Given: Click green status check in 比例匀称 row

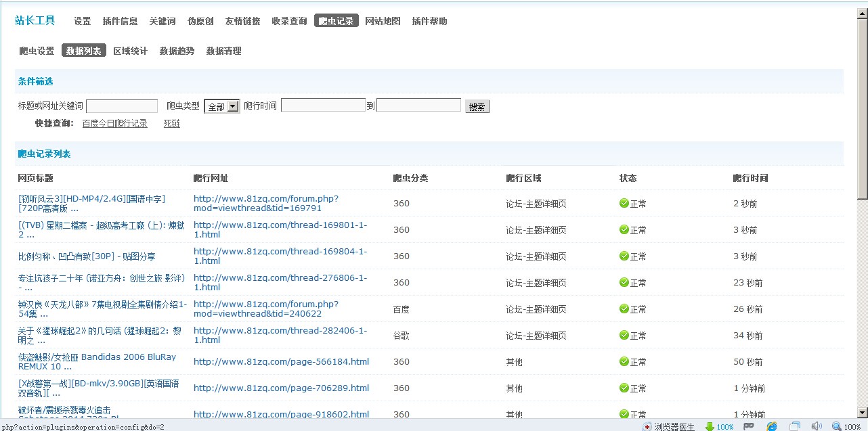Looking at the screenshot, I should point(624,256).
